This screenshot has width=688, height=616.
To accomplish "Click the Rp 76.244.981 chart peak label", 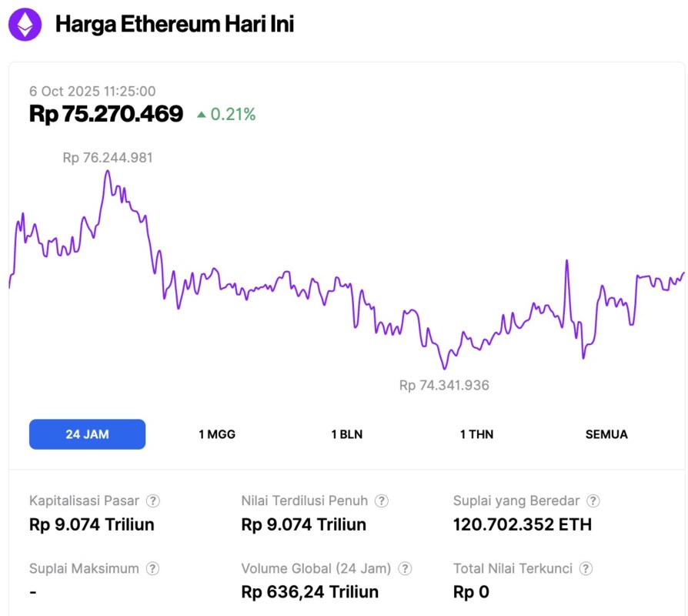I will (x=108, y=158).
